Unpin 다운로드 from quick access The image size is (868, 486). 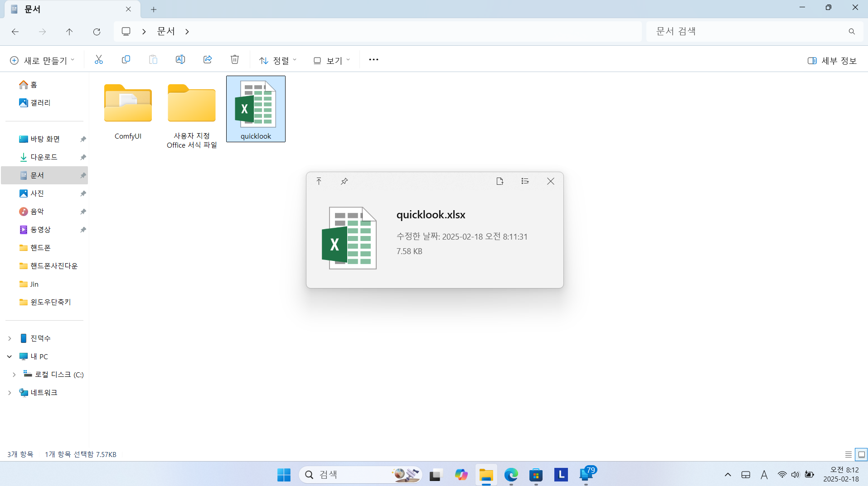(x=83, y=157)
